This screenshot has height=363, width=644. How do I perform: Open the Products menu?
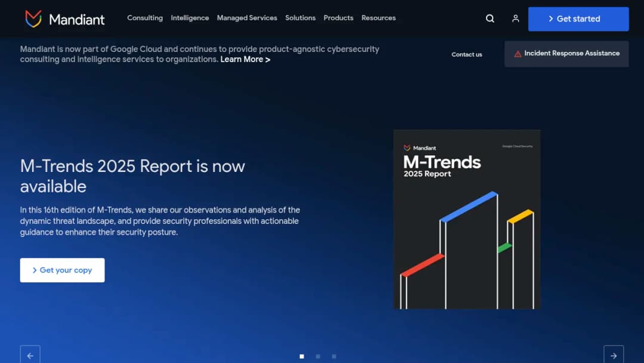click(339, 18)
